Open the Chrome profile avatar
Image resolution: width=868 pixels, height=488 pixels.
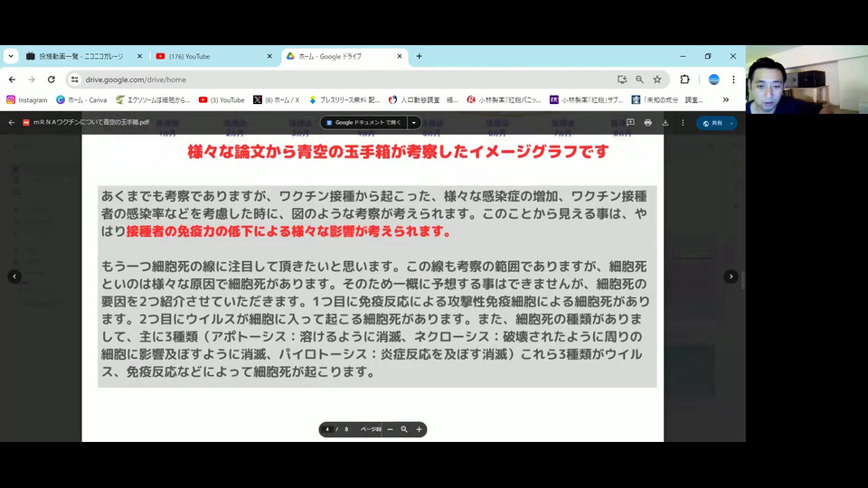click(x=714, y=80)
